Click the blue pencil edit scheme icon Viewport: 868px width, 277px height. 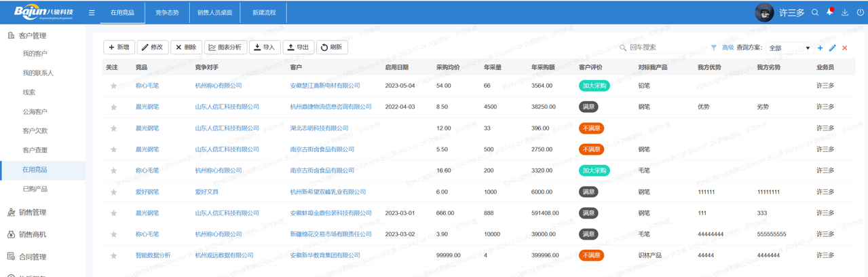pyautogui.click(x=832, y=48)
